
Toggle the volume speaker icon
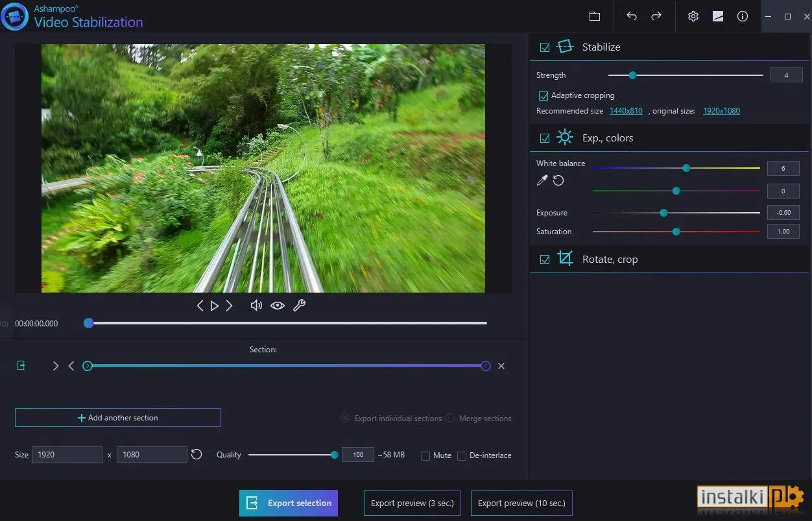pyautogui.click(x=256, y=305)
